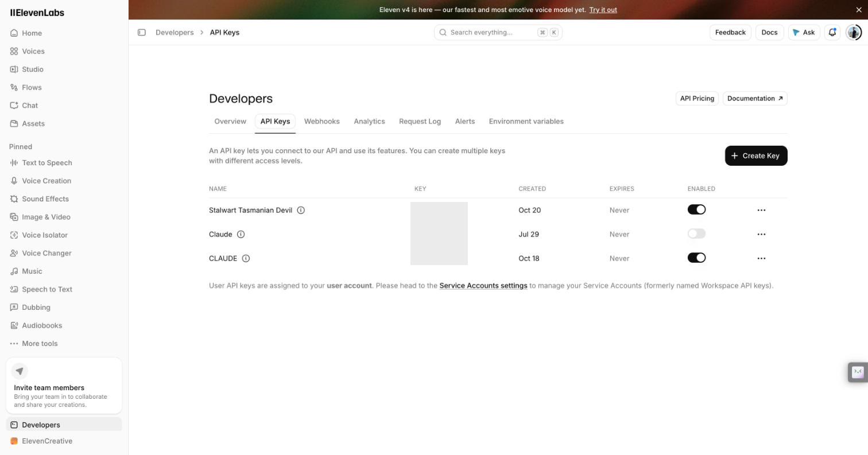Open pinned Sound Effects tool
The image size is (868, 455).
64,199
